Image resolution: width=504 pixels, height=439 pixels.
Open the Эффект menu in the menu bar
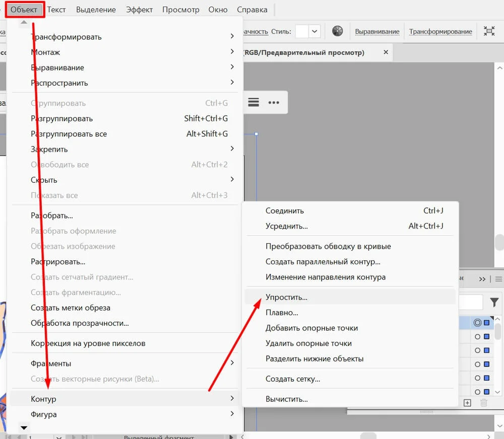[139, 10]
